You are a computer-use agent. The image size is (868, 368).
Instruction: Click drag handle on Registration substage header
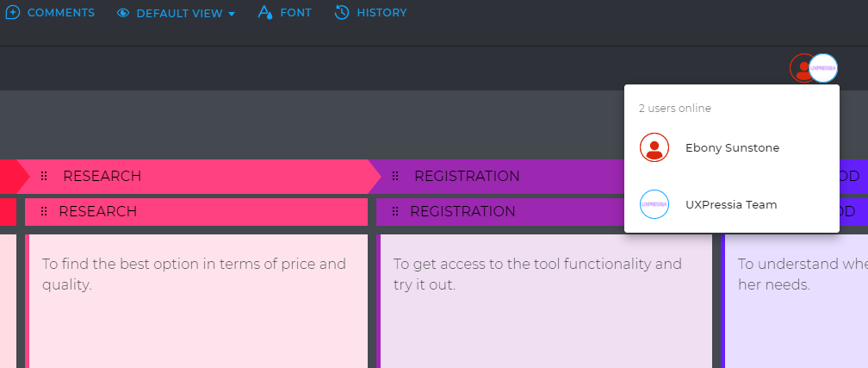tap(395, 211)
